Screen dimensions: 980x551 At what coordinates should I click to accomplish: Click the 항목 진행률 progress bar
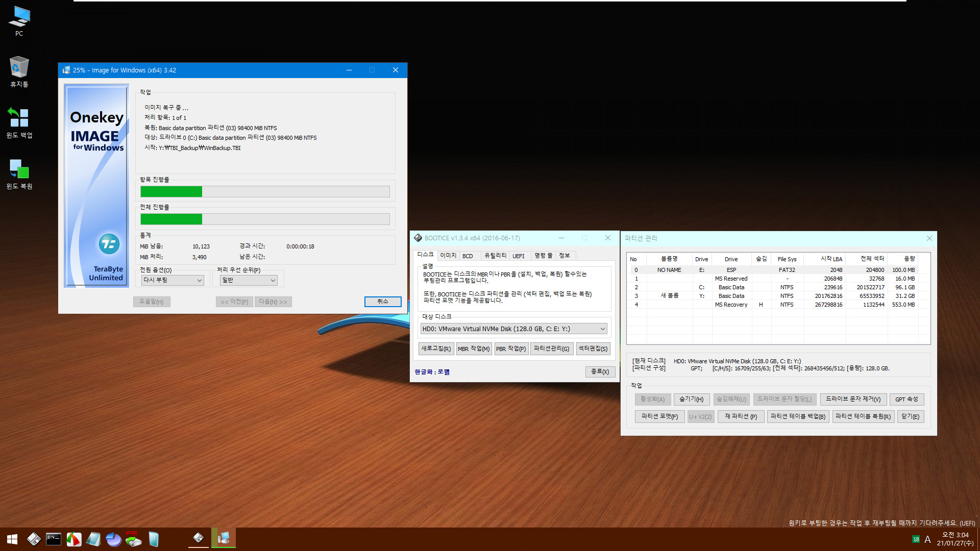tap(265, 191)
